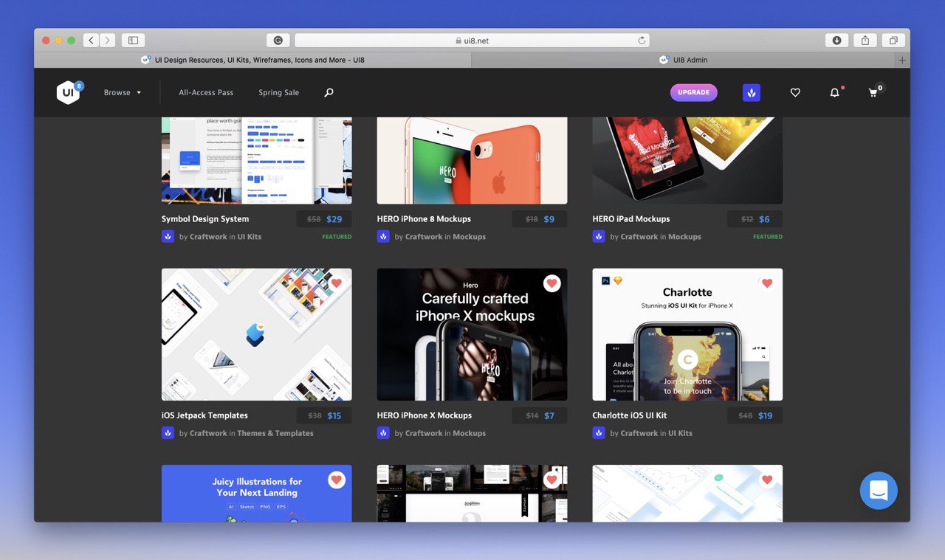
Task: Open the shopping cart icon
Action: [874, 91]
